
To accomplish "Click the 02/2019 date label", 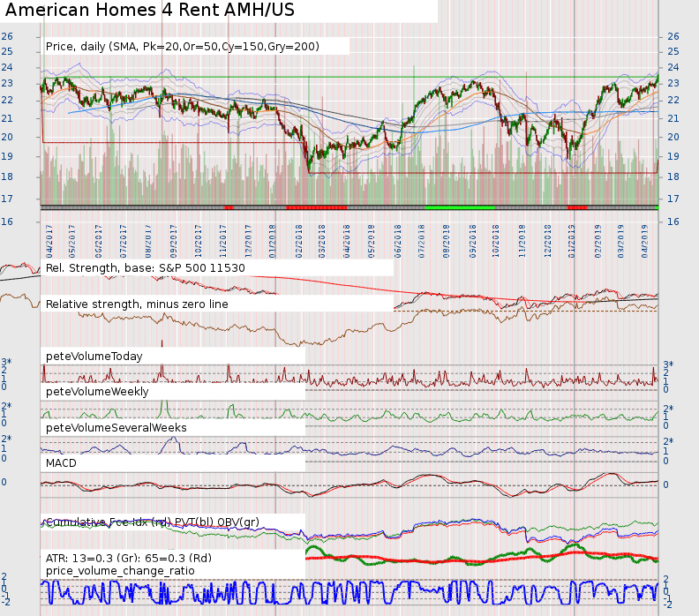I will coord(598,241).
